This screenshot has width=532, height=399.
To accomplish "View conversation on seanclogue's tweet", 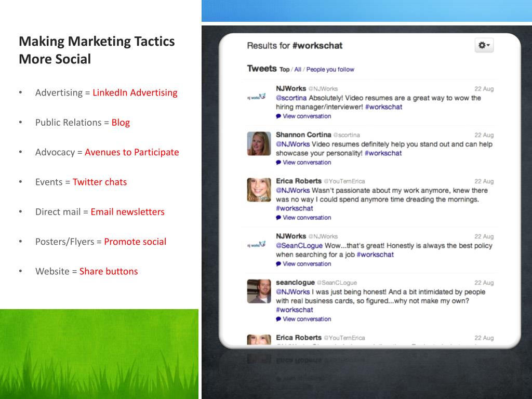I will [x=307, y=319].
